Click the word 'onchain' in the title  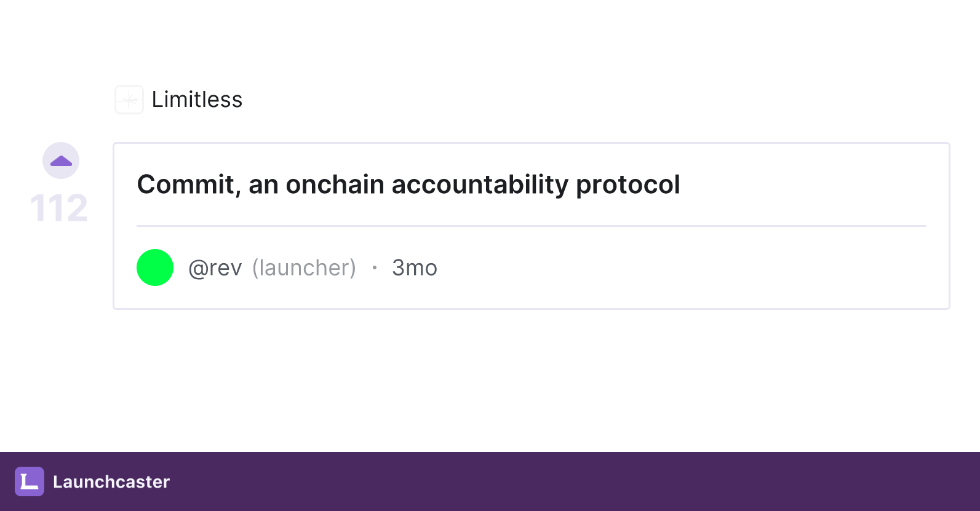[335, 184]
